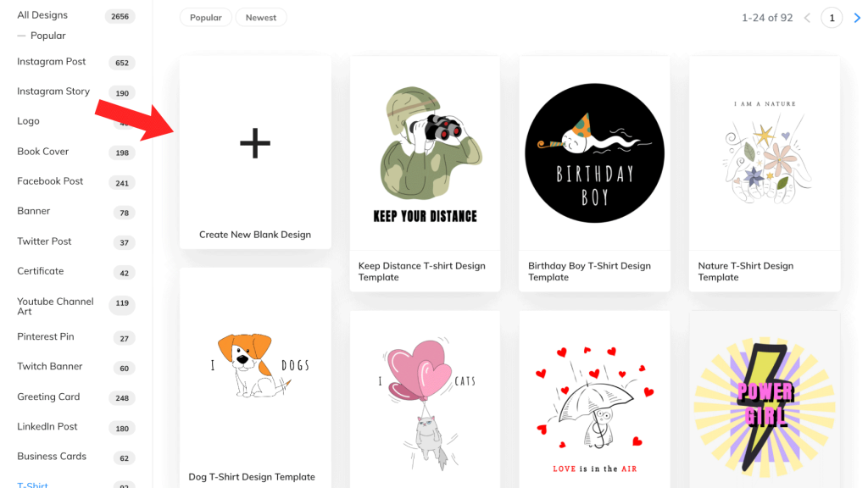Viewport: 868px width, 488px height.
Task: Open Birthday Boy T-Shirt template thumbnail
Action: point(594,153)
